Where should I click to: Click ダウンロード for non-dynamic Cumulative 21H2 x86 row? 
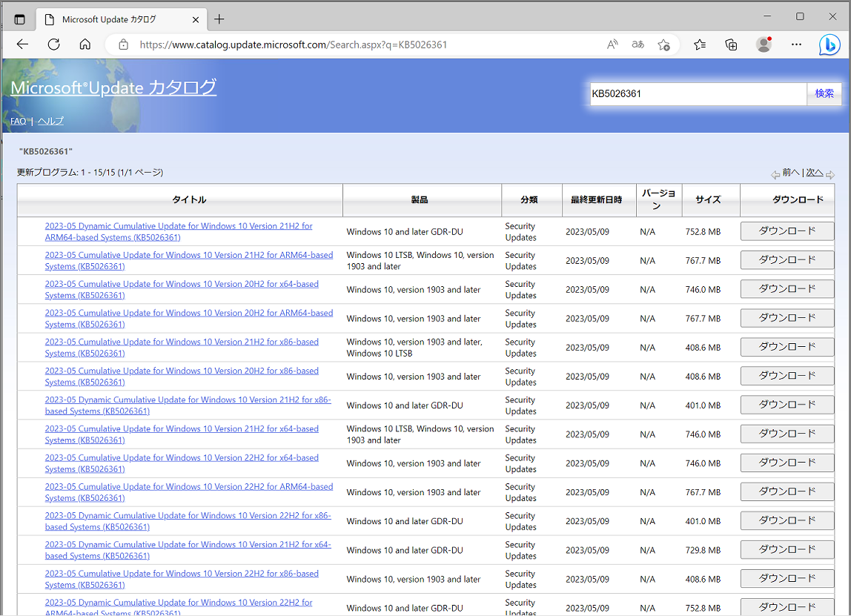click(787, 347)
